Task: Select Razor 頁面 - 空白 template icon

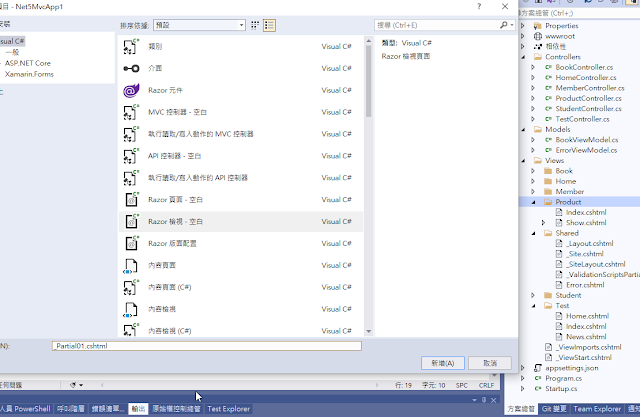Action: [x=131, y=200]
